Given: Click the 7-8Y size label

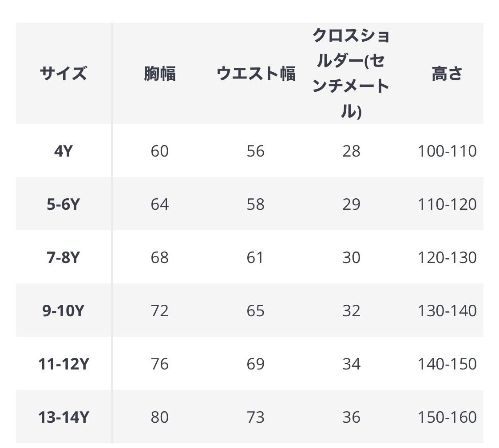Looking at the screenshot, I should 63,258.
